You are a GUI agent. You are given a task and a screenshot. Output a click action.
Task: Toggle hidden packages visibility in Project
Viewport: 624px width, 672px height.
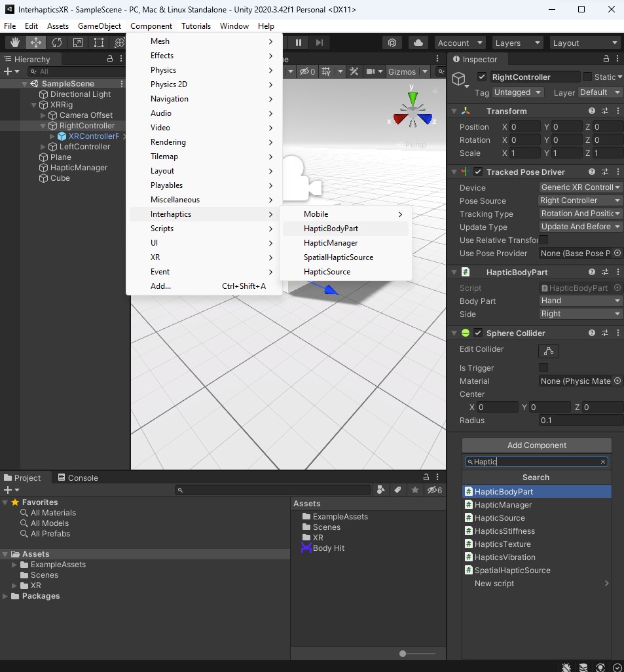pyautogui.click(x=434, y=490)
